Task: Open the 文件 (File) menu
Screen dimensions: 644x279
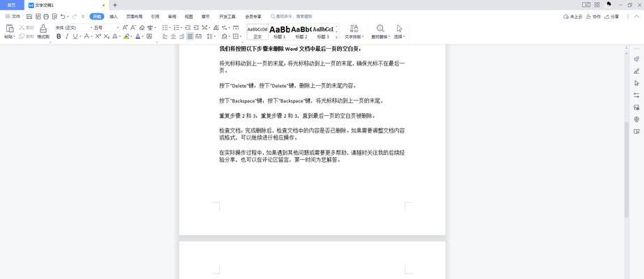Action: (x=13, y=17)
